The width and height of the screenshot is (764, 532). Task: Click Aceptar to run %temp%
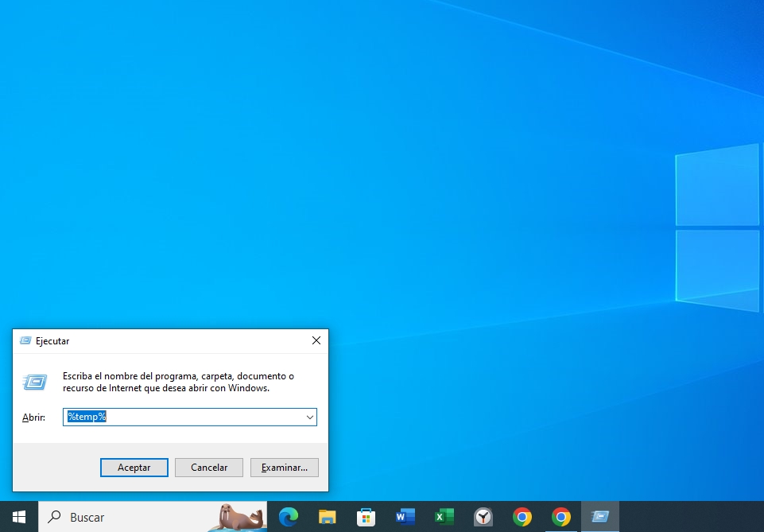pos(134,468)
